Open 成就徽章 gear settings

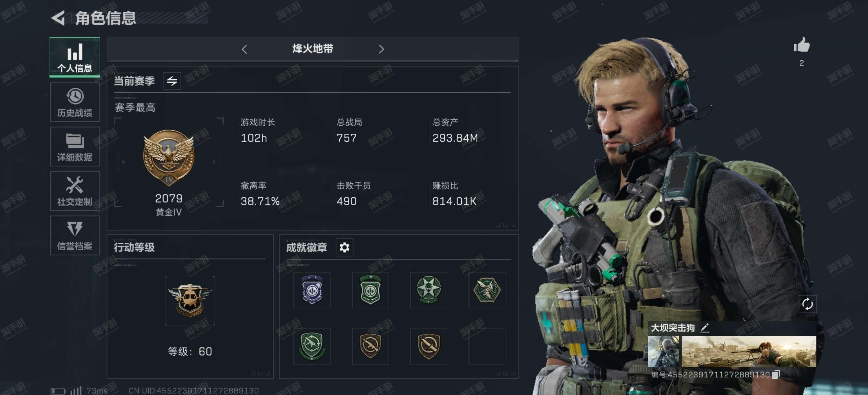pos(344,248)
